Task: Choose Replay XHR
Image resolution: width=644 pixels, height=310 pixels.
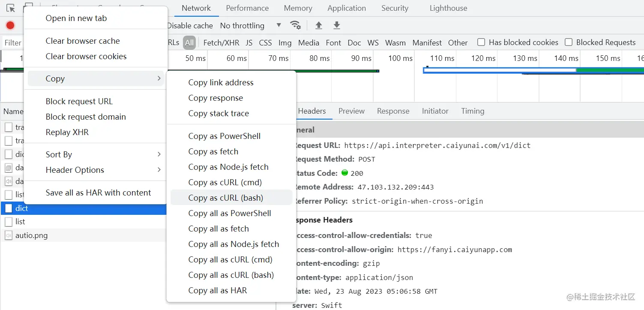Action: click(x=96, y=132)
